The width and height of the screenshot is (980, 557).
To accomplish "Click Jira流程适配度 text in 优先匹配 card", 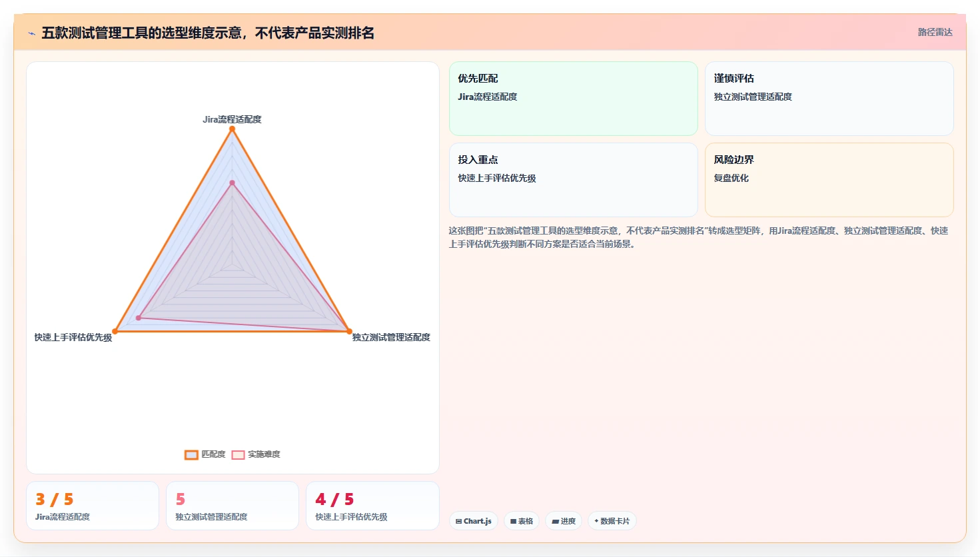I will [488, 97].
